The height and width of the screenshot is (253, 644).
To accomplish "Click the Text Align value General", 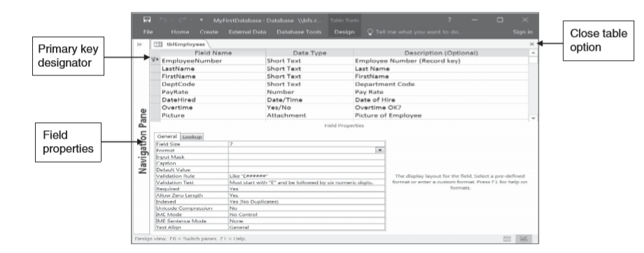I will click(307, 227).
